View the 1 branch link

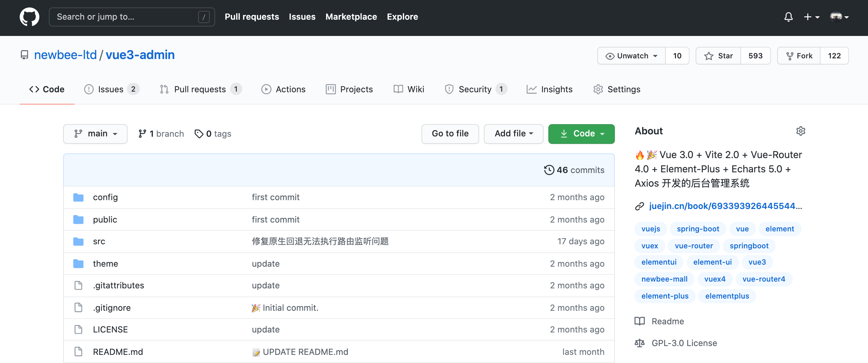click(x=161, y=134)
